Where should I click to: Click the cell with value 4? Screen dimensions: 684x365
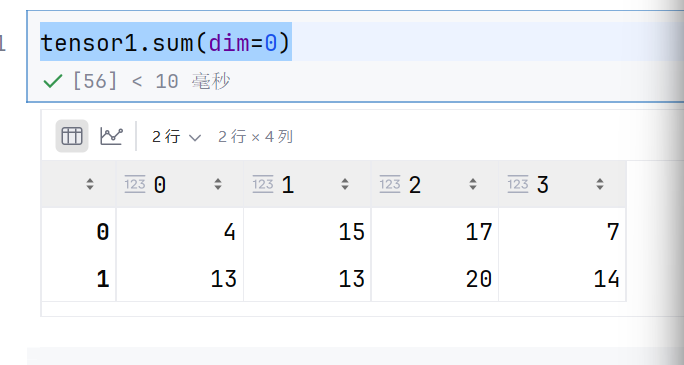[x=180, y=232]
